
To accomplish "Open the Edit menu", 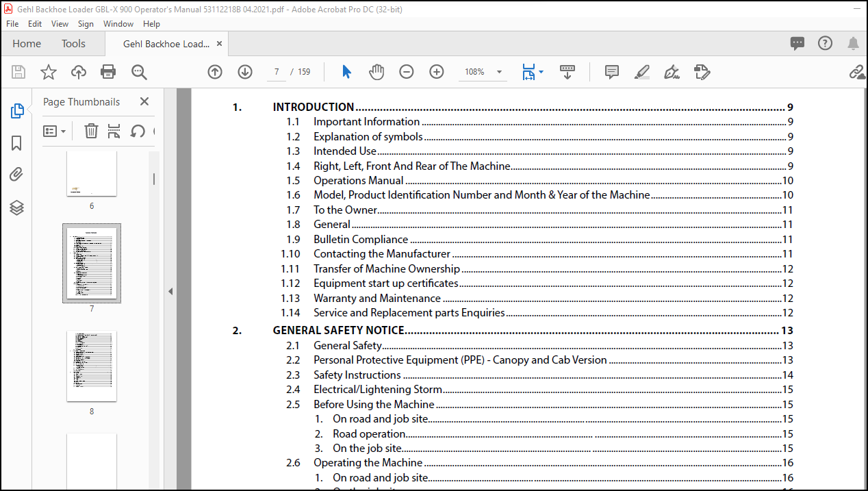I will coord(35,23).
